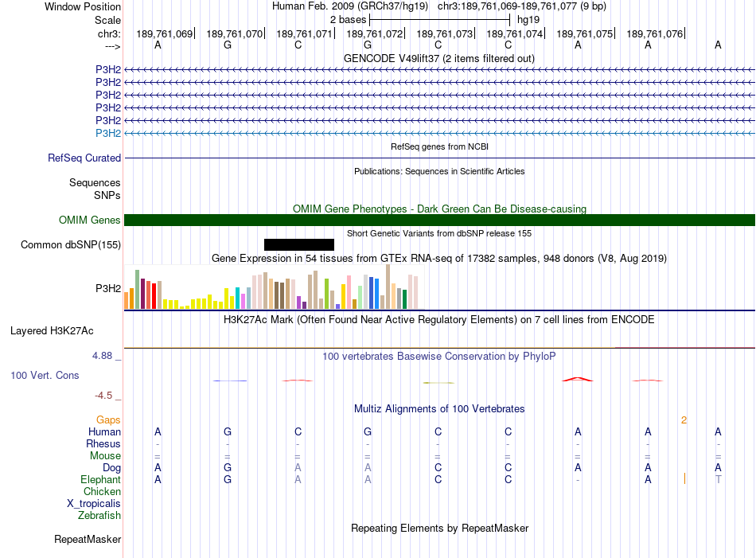Viewport: 756px width, 558px height.
Task: Click the Elephant species label in alignment
Action: click(x=100, y=479)
